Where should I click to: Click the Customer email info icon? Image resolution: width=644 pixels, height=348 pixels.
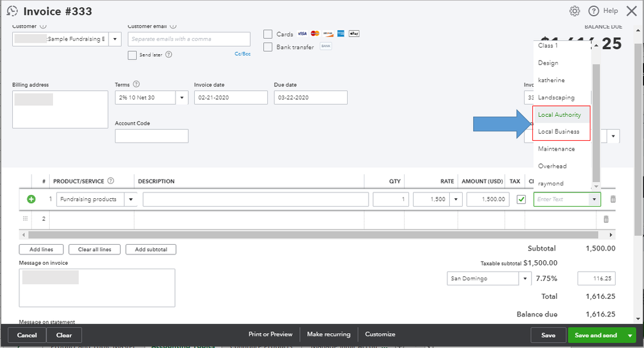(173, 26)
